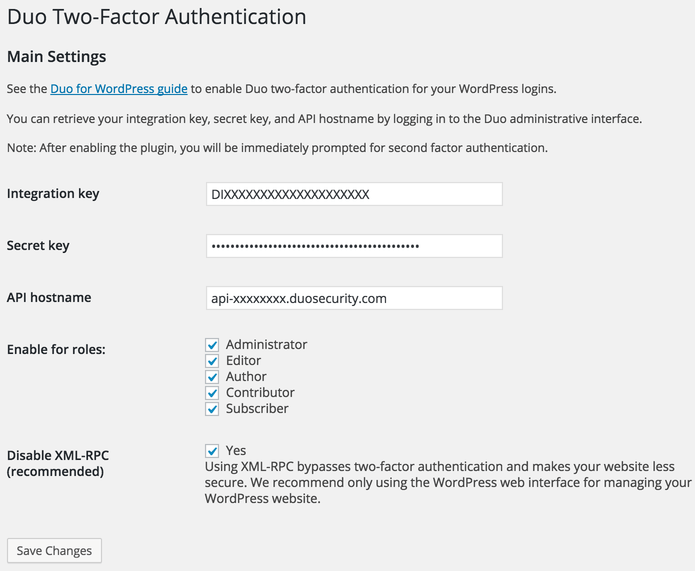Select the API hostname text box

(x=354, y=298)
